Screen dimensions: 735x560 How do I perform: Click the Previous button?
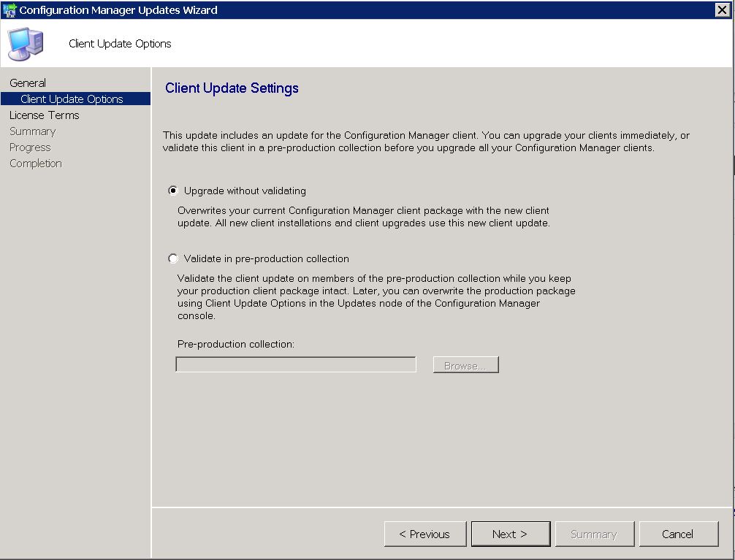point(425,534)
